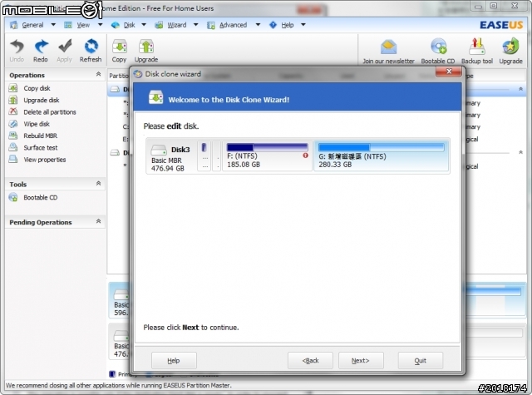
Task: Open the General menu
Action: 32,25
